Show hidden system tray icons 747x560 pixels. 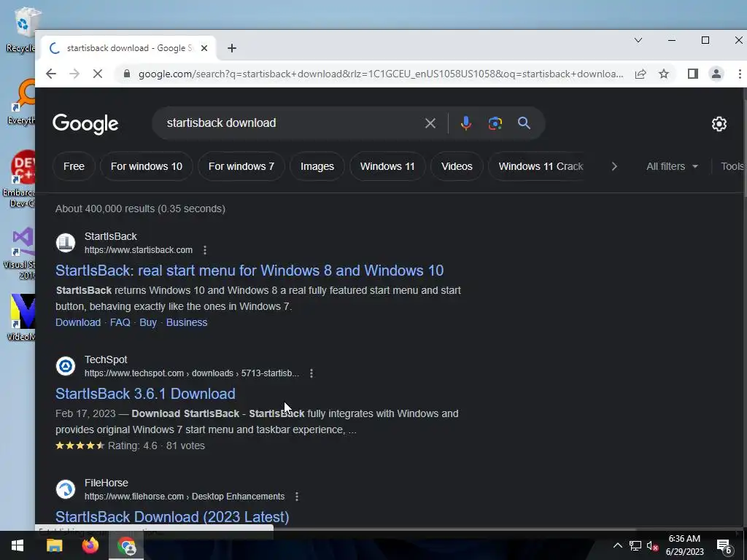click(x=617, y=545)
